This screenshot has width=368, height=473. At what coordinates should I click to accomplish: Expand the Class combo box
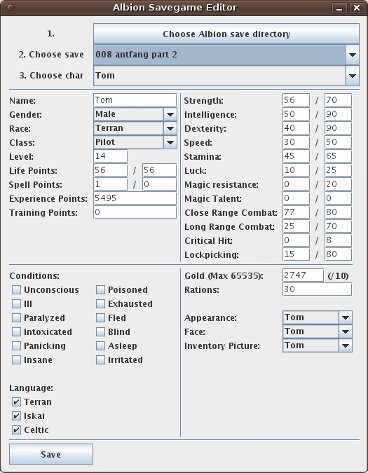(135, 142)
